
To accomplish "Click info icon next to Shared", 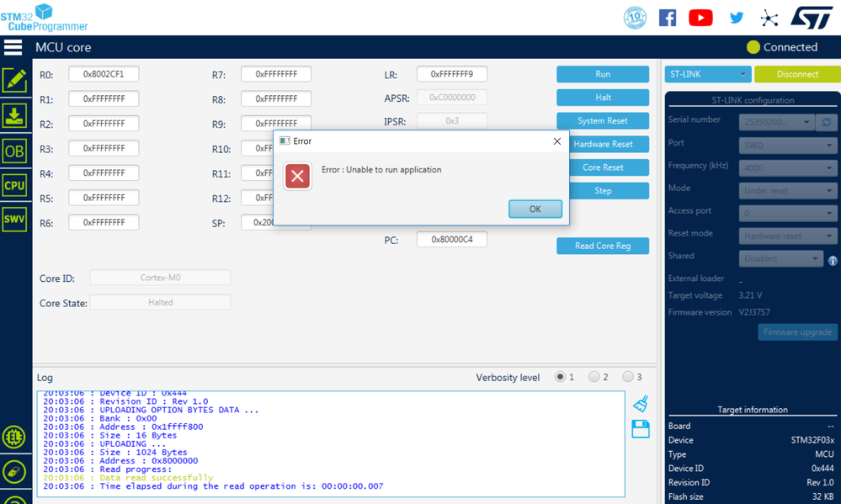I will click(x=833, y=261).
